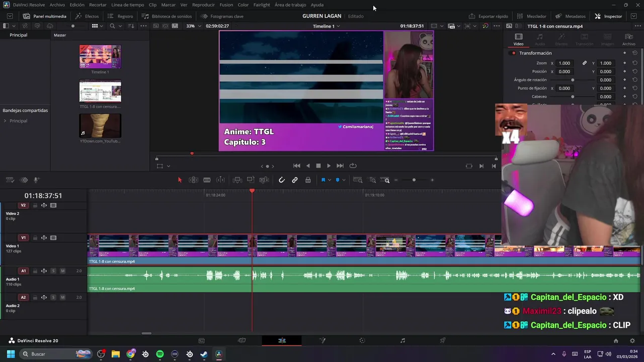
Task: Jump to last frame
Action: [340, 166]
